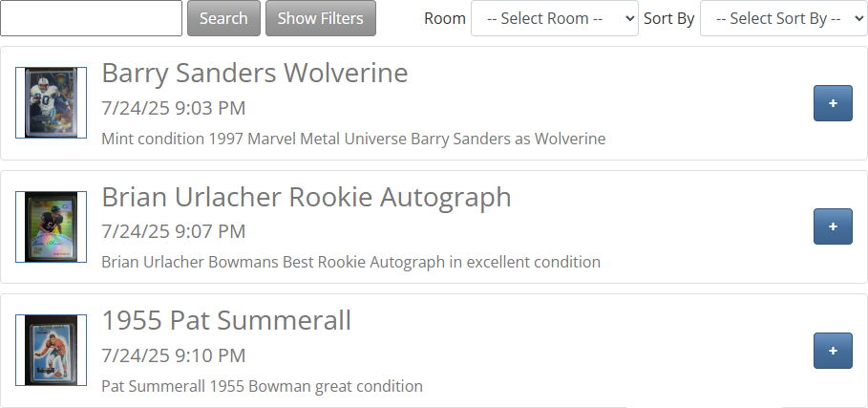Click the Mint condition 1997 Marvel Metal description
The height and width of the screenshot is (408, 868).
point(353,139)
